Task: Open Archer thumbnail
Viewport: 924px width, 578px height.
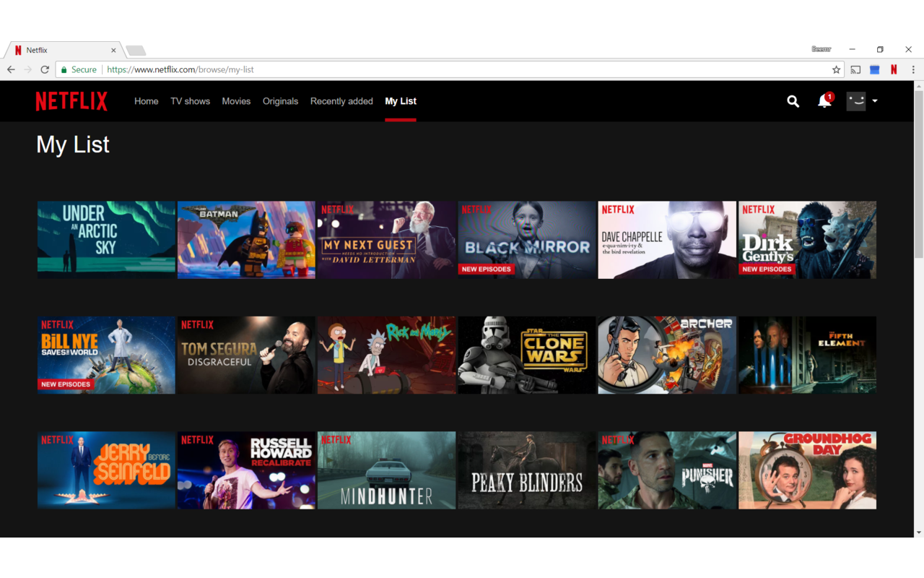Action: click(667, 355)
